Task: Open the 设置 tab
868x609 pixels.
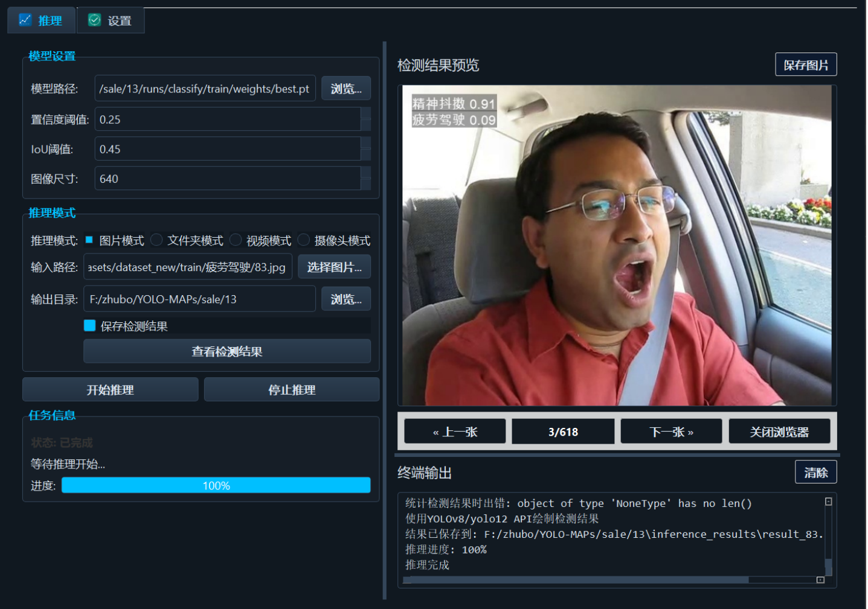Action: 111,21
